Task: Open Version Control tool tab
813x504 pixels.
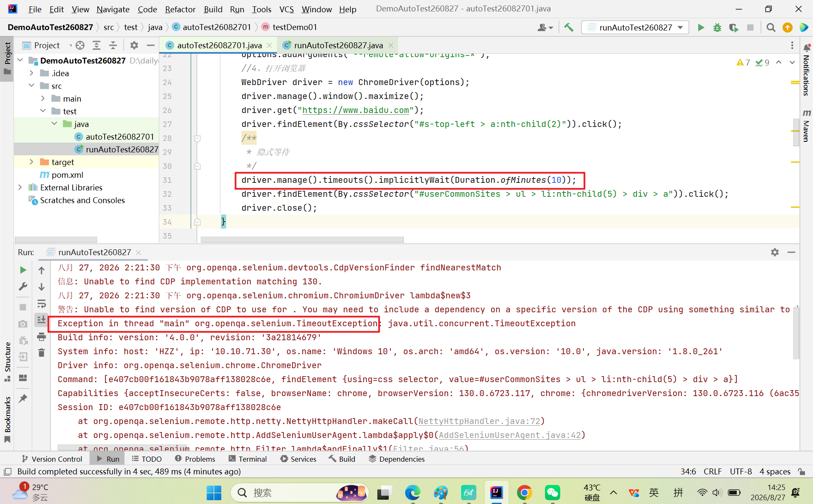Action: click(52, 459)
